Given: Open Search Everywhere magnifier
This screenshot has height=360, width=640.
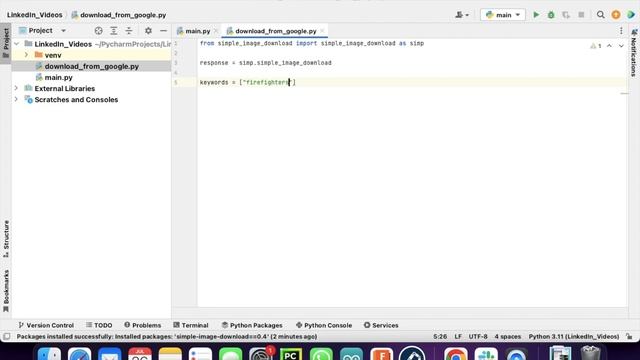Looking at the screenshot, I should click(600, 15).
